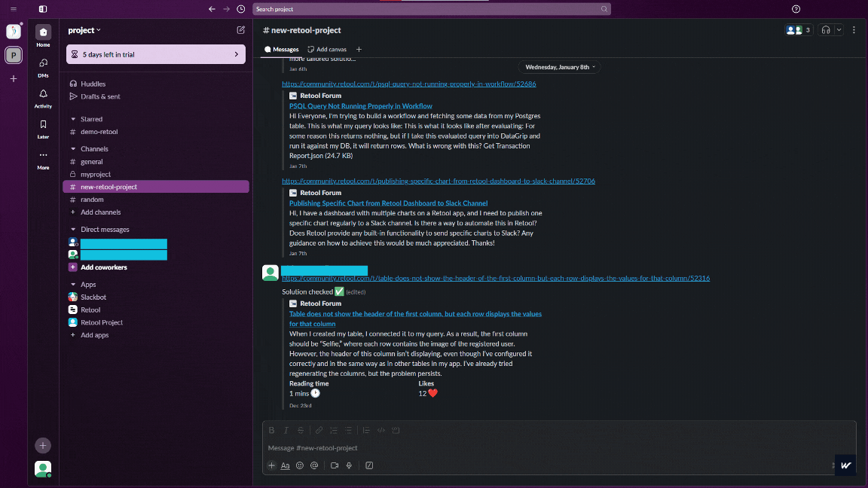Open the history clock icon
The image size is (868, 488).
(x=241, y=9)
